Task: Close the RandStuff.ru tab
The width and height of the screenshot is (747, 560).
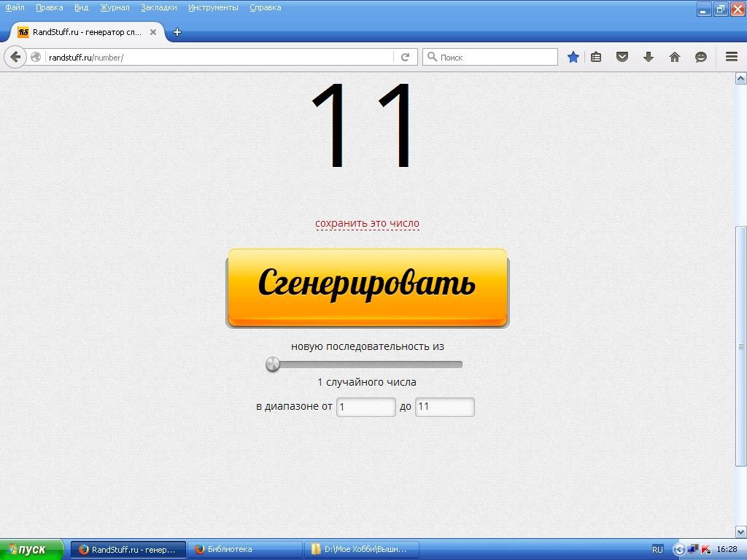Action: pyautogui.click(x=153, y=32)
